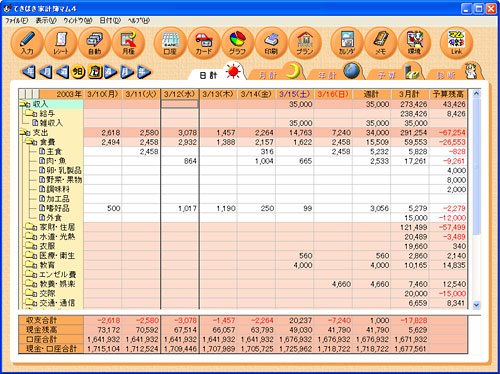This screenshot has width=500, height=374.
Task: Open the カード credit card icon
Action: pos(204,43)
